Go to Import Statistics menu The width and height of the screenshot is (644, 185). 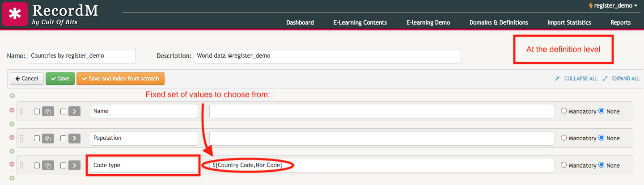(569, 22)
